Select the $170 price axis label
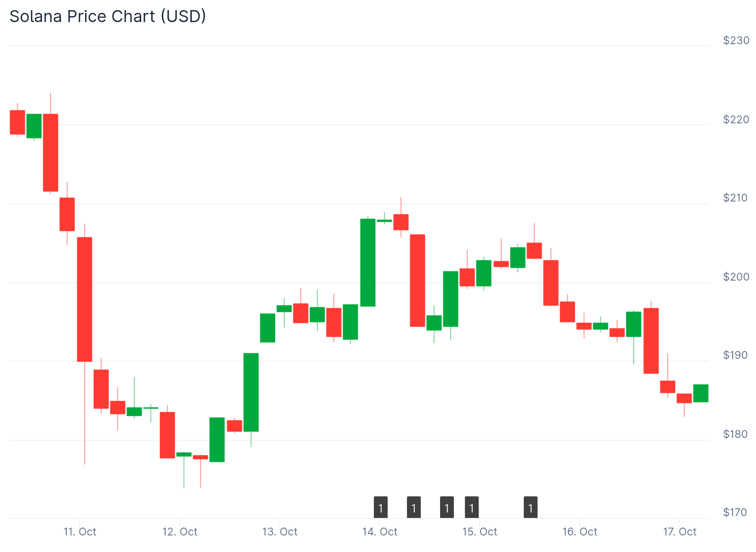 click(735, 512)
